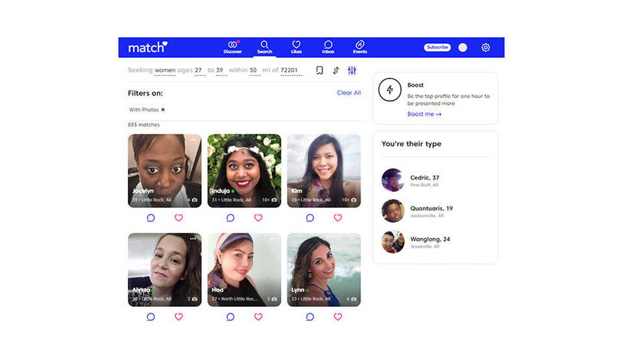Image resolution: width=623 pixels, height=364 pixels.
Task: Click the zip code 72201 field
Action: point(289,70)
